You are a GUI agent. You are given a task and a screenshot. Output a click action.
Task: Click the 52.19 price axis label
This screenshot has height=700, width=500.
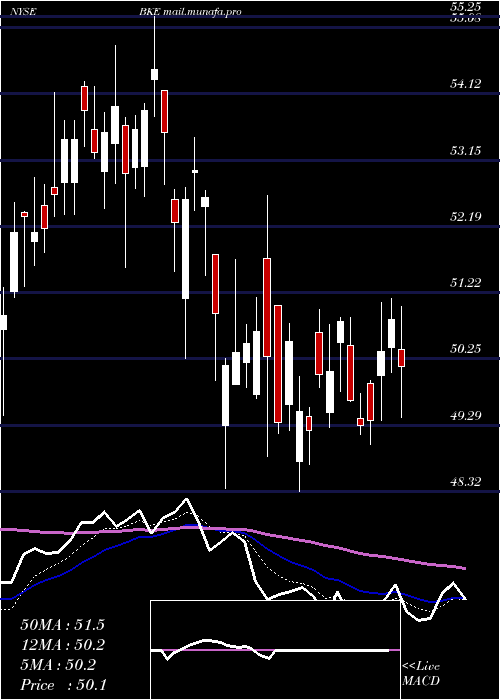(x=466, y=217)
